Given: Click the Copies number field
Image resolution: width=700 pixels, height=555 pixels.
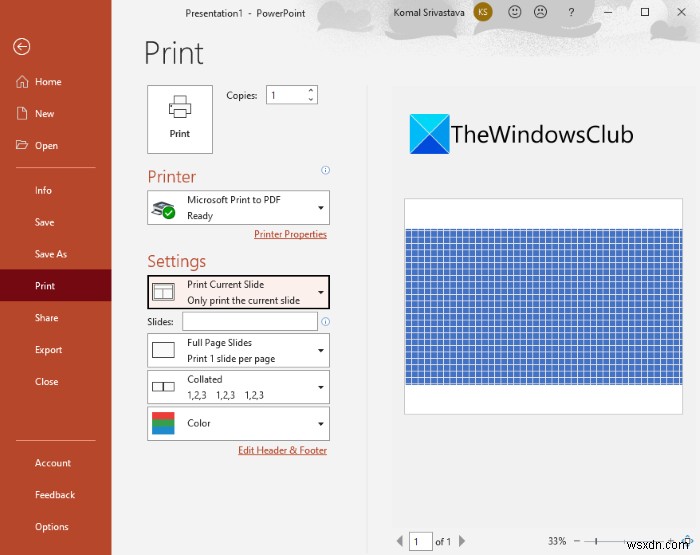Looking at the screenshot, I should click(292, 95).
